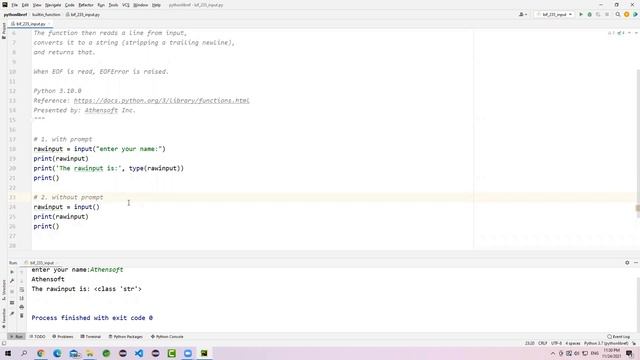Click project root breadcrumb
This screenshot has height=360, width=640.
[15, 14]
